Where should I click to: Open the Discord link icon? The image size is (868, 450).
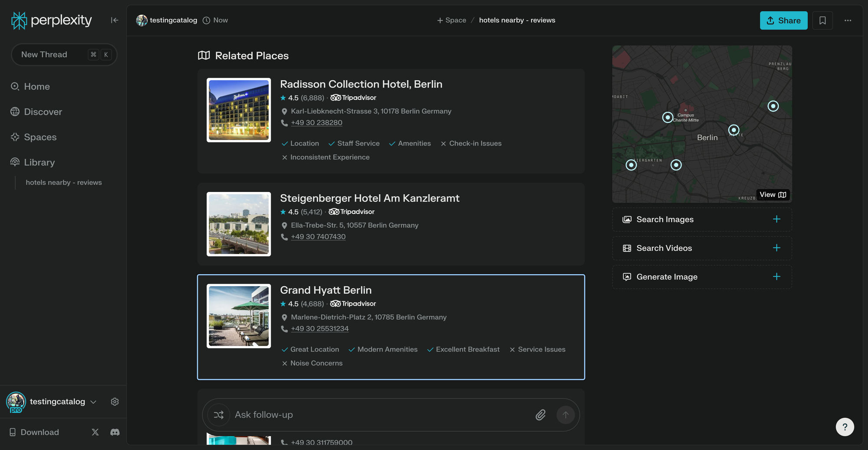point(115,432)
